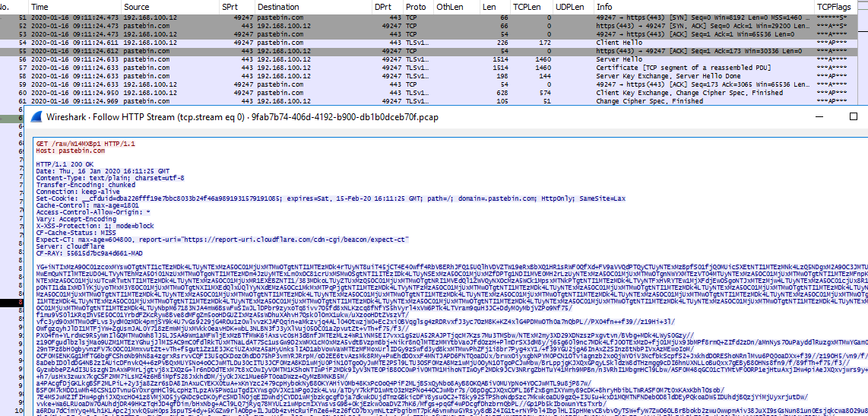This screenshot has height=416, width=868.
Task: Click first base64 payload line starting YG+iNTIxMzA9
Action: point(451,266)
